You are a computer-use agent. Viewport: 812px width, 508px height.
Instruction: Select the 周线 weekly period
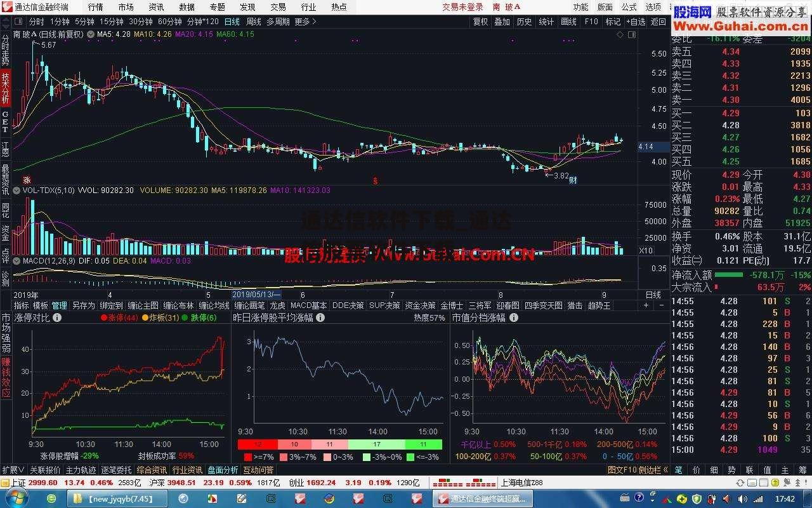[253, 21]
